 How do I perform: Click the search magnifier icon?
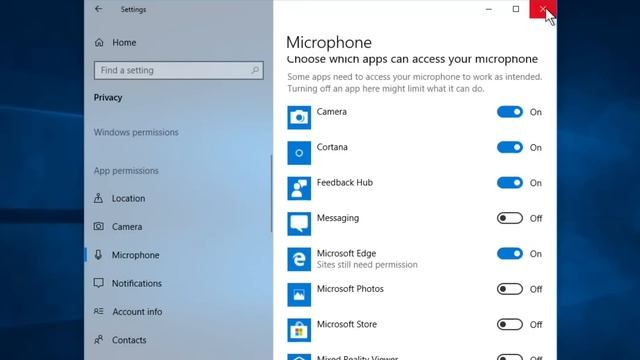pyautogui.click(x=255, y=70)
